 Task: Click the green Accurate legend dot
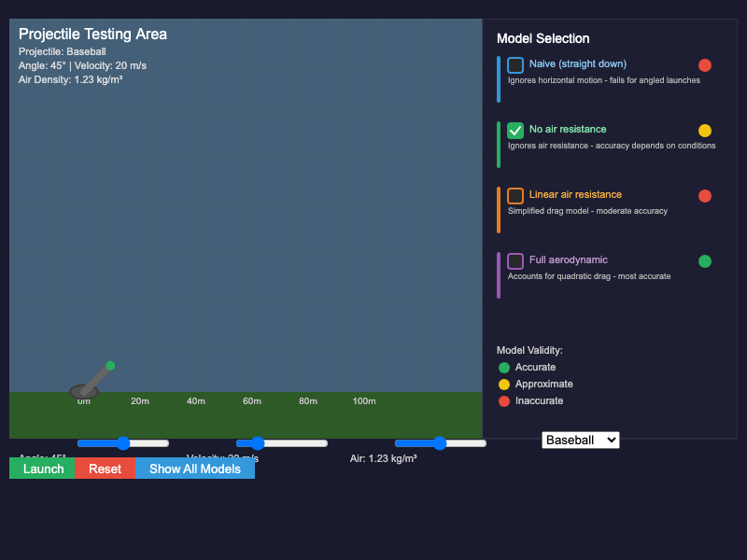504,368
